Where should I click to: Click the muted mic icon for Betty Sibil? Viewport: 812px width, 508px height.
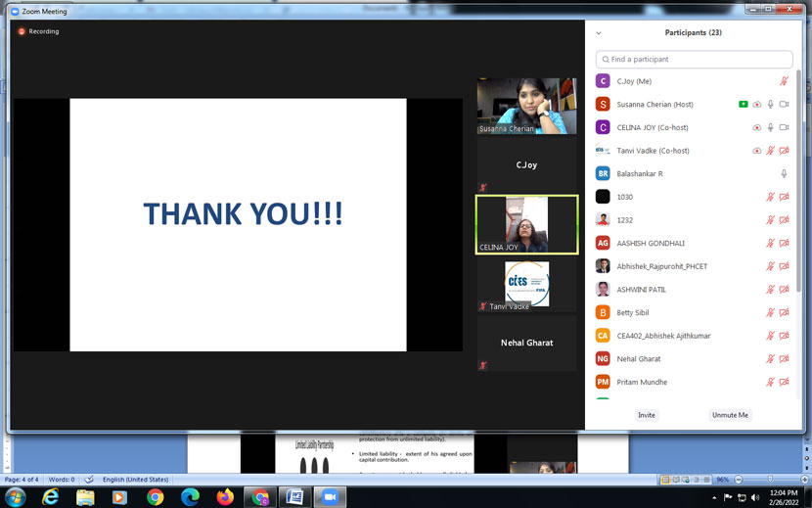(770, 313)
